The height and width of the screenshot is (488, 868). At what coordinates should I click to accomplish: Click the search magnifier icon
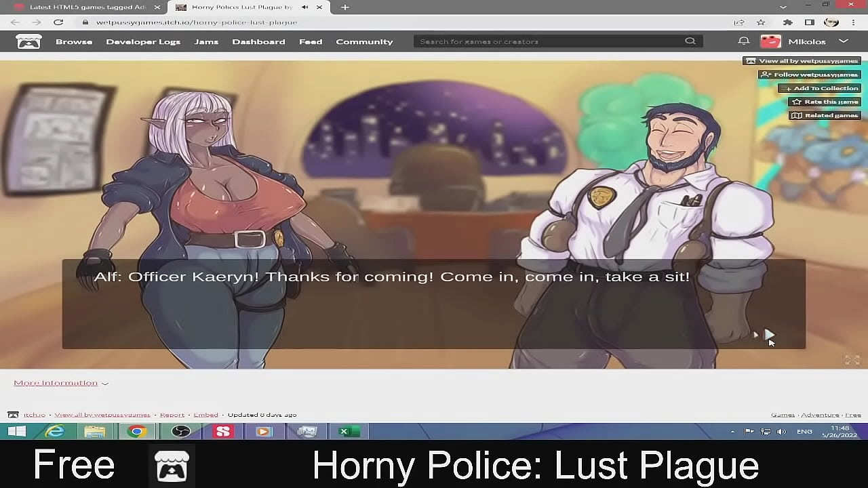click(690, 41)
